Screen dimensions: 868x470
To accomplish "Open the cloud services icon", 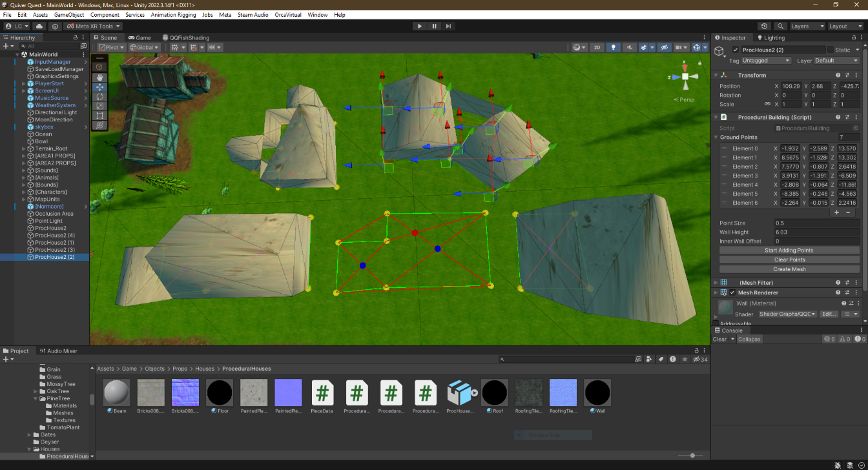I will point(39,26).
